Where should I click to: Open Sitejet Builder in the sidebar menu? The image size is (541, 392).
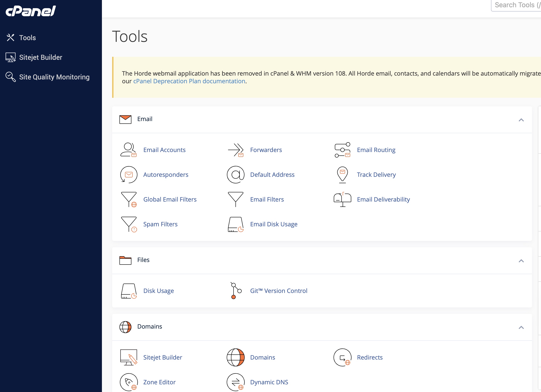41,57
